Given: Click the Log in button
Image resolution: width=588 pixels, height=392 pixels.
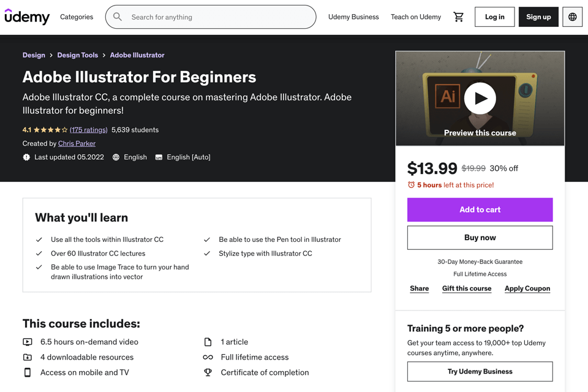Looking at the screenshot, I should [494, 17].
